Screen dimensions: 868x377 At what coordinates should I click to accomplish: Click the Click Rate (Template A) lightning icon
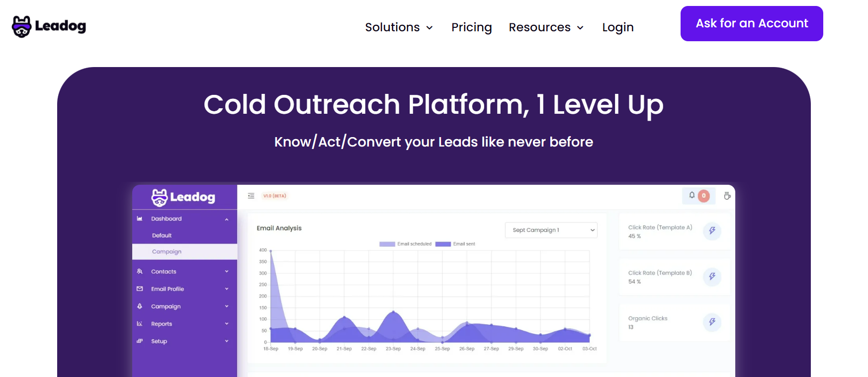(x=712, y=230)
